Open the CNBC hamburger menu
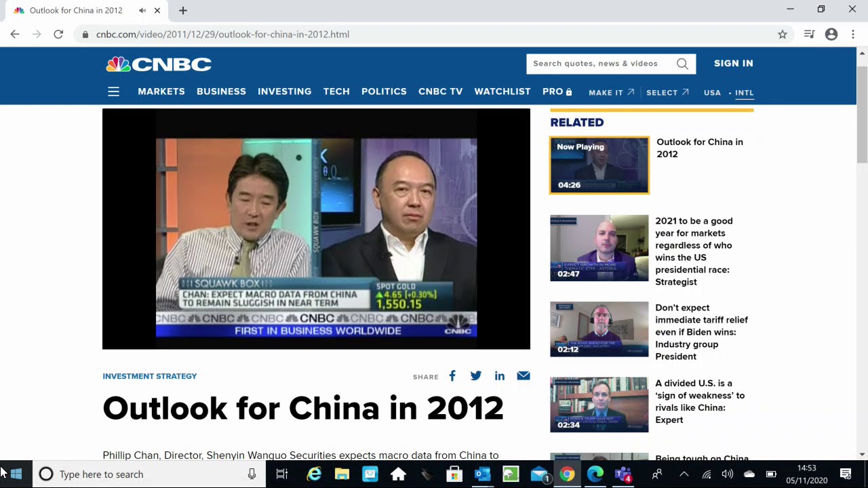The height and width of the screenshot is (488, 868). pos(113,91)
